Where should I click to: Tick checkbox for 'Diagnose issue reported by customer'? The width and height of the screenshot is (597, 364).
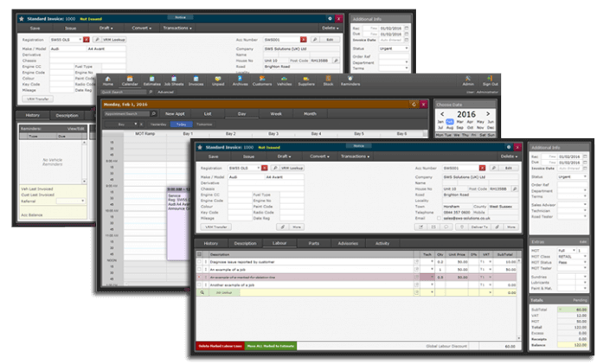pos(199,262)
